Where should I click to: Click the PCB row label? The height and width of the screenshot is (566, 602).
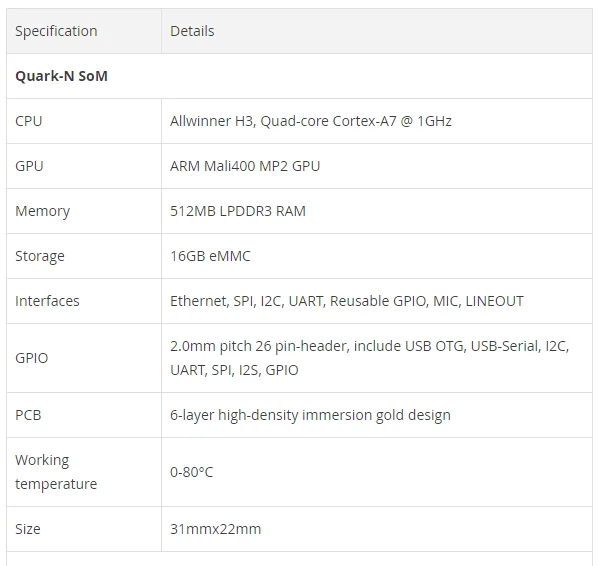pyautogui.click(x=28, y=414)
